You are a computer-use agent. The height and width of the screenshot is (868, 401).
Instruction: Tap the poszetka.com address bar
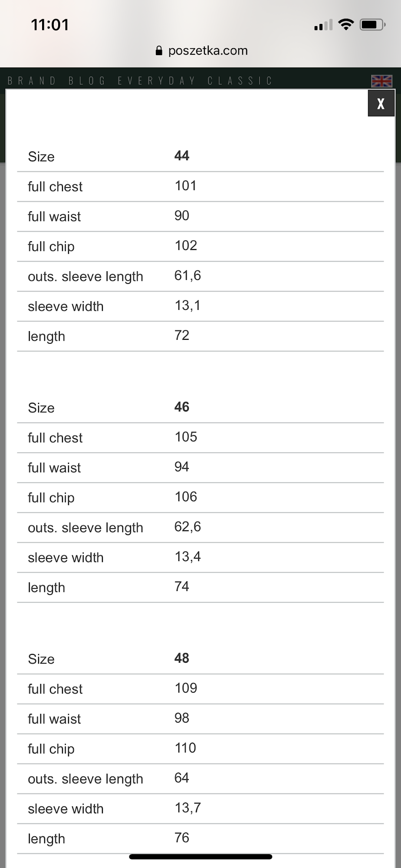(207, 51)
